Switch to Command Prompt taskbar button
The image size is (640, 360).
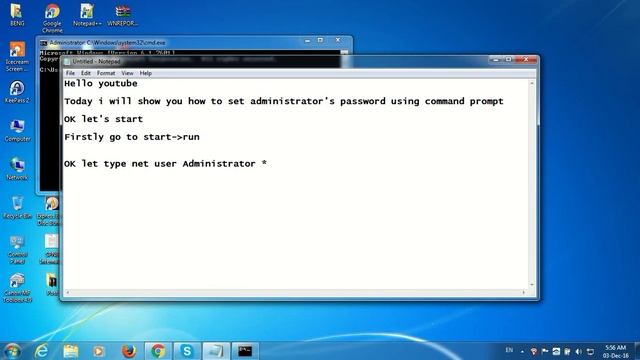[245, 351]
